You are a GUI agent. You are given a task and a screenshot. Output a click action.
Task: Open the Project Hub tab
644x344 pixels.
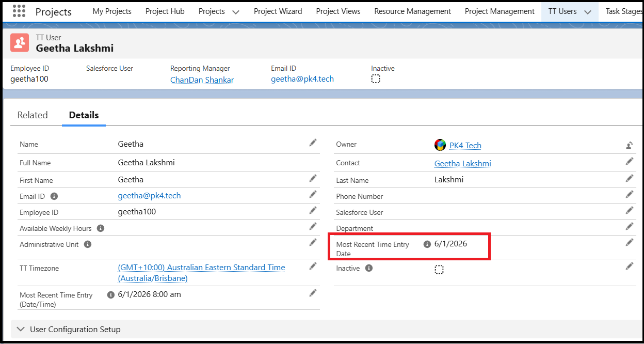pos(165,11)
